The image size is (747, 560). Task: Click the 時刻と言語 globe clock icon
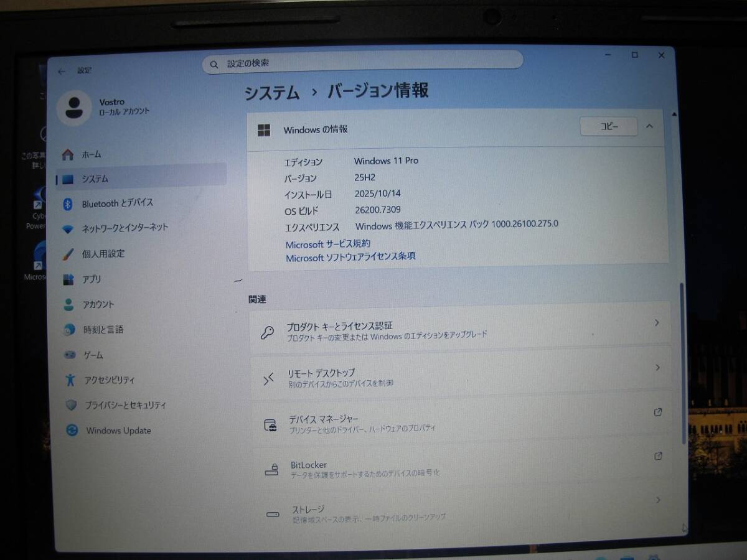click(70, 330)
